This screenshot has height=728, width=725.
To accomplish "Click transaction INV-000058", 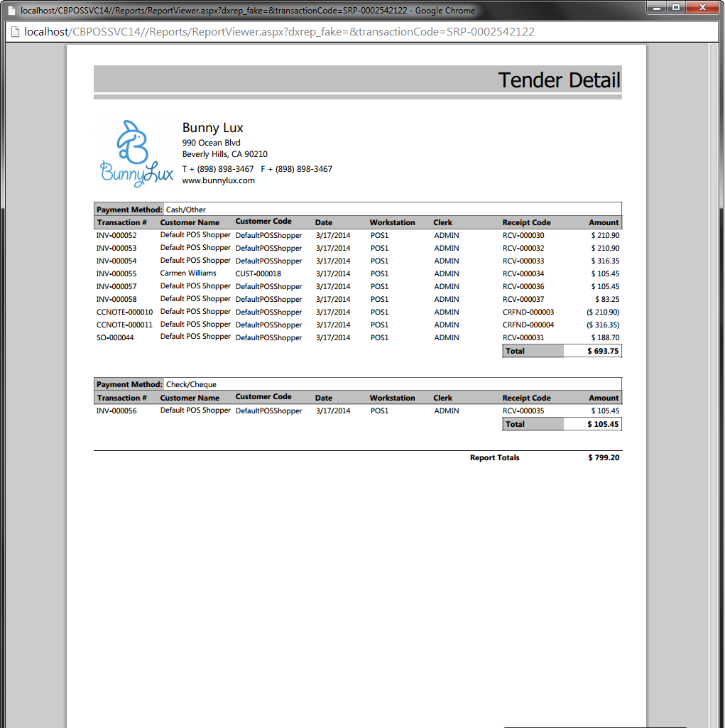I will 116,299.
